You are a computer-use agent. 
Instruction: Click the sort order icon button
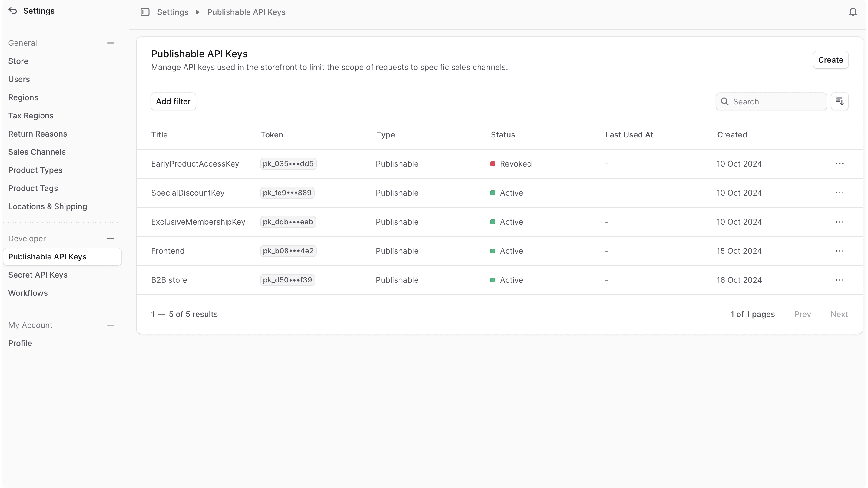[839, 101]
